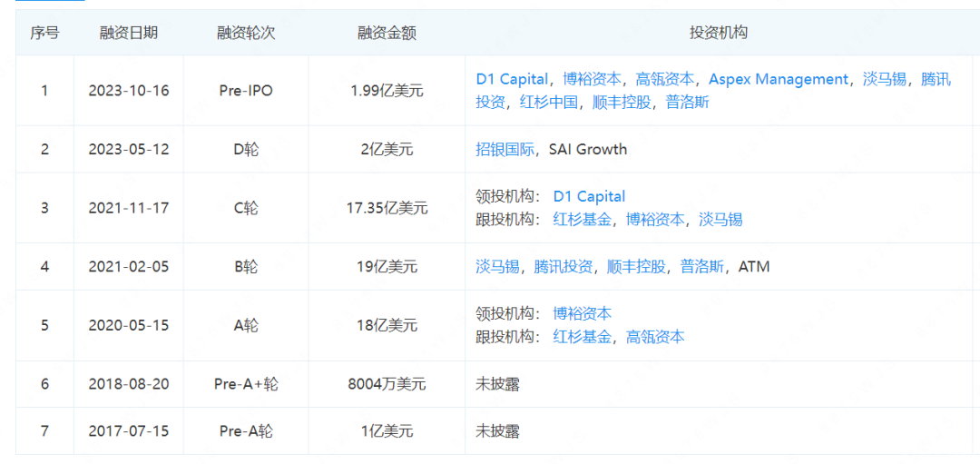Open 普洛斯 link in the B轮 row
980x464 pixels.
pos(701,267)
